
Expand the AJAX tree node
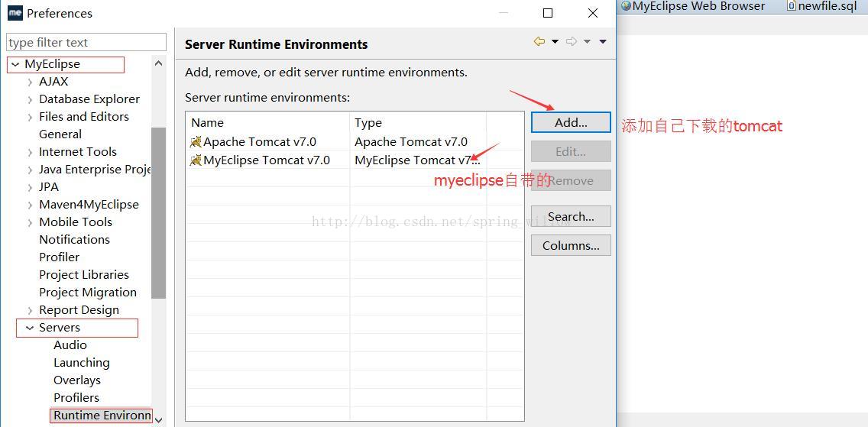30,82
